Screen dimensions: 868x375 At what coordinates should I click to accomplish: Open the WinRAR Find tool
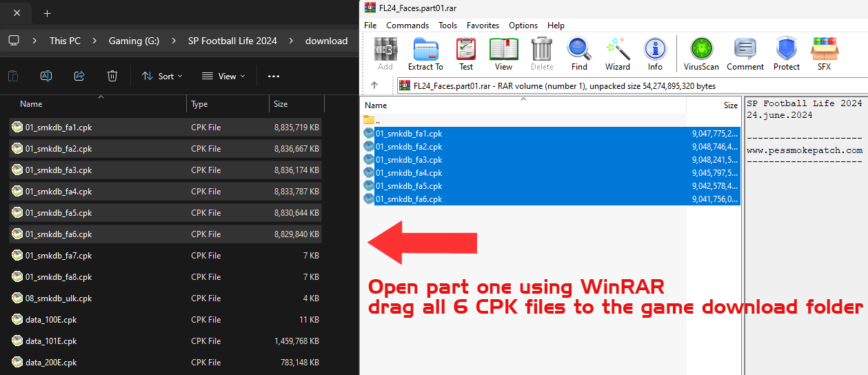point(579,54)
